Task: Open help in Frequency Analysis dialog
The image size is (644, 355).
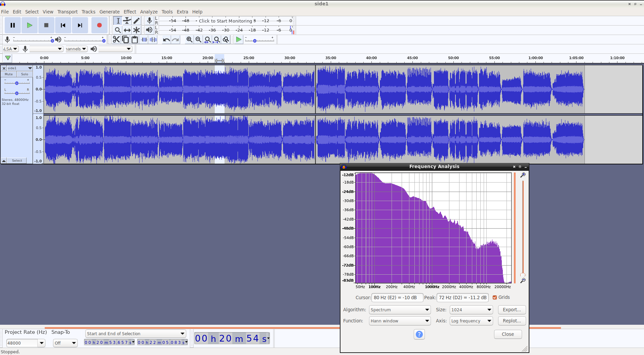Action: 419,334
